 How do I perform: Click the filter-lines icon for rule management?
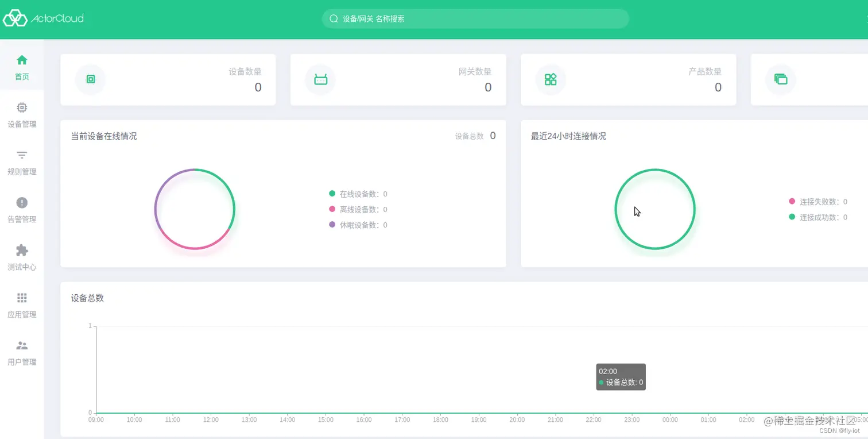point(22,155)
